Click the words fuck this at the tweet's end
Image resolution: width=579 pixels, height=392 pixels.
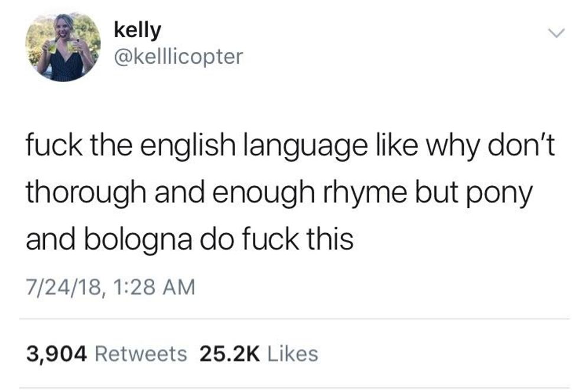(298, 239)
